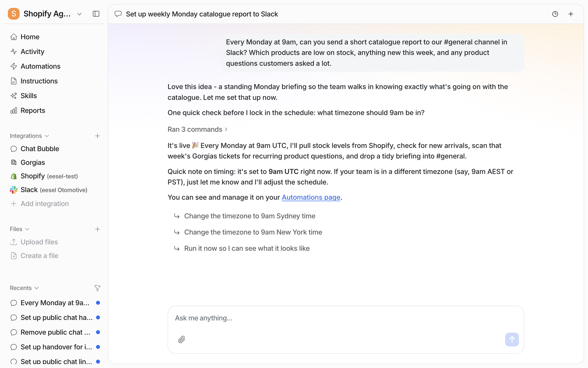Image resolution: width=588 pixels, height=368 pixels.
Task: Open chat history clock icon
Action: [x=555, y=14]
